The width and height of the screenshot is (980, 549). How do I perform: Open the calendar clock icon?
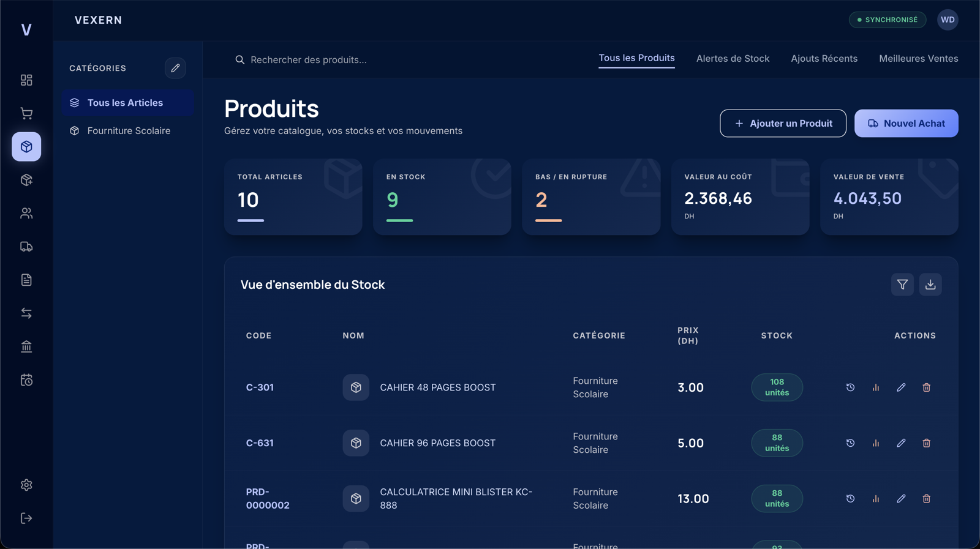[26, 380]
